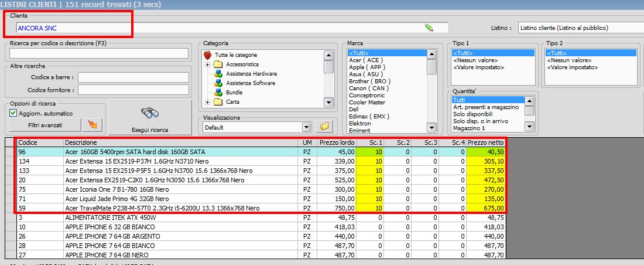Click the Accessoristica folder icon

[x=218, y=64]
